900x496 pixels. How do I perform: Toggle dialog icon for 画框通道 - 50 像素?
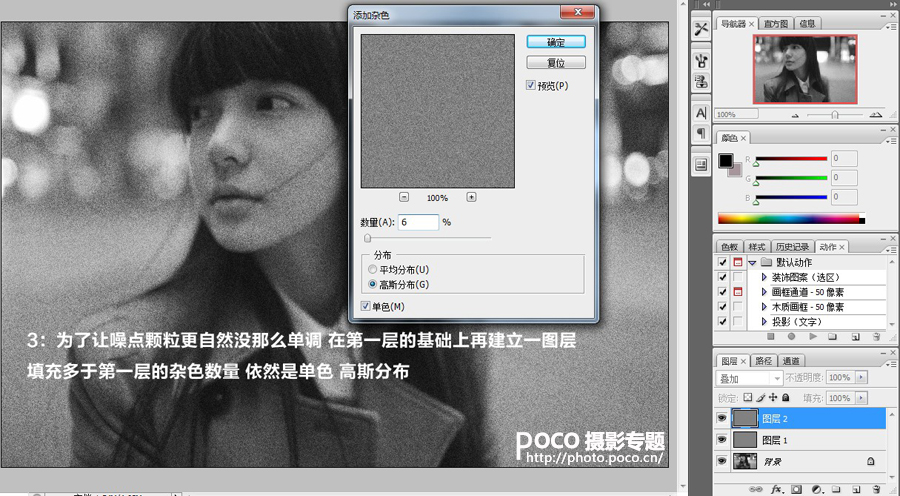tap(738, 292)
